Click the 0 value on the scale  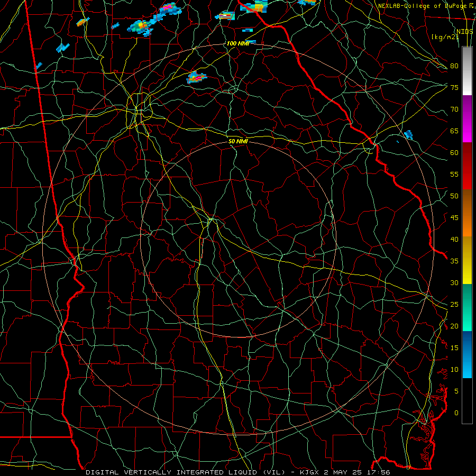click(x=456, y=413)
